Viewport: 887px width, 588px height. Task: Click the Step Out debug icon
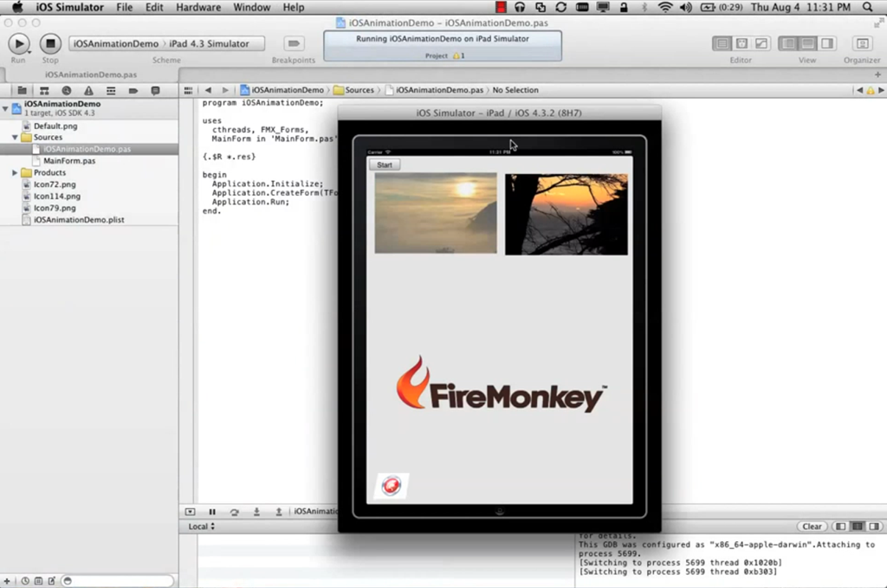coord(278,512)
